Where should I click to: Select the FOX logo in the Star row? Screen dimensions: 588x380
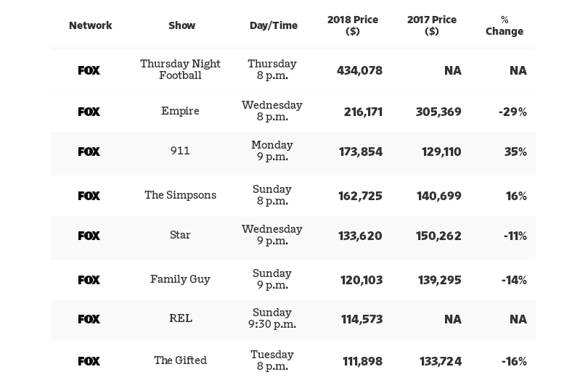89,236
